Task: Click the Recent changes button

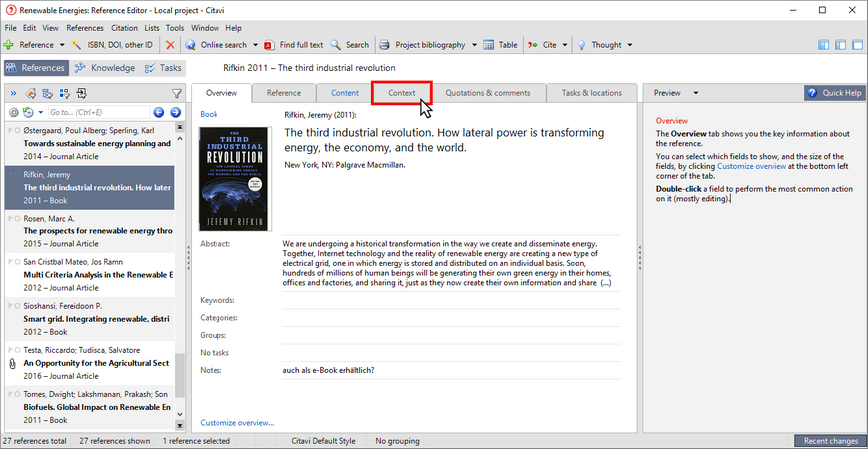Action: [x=831, y=441]
